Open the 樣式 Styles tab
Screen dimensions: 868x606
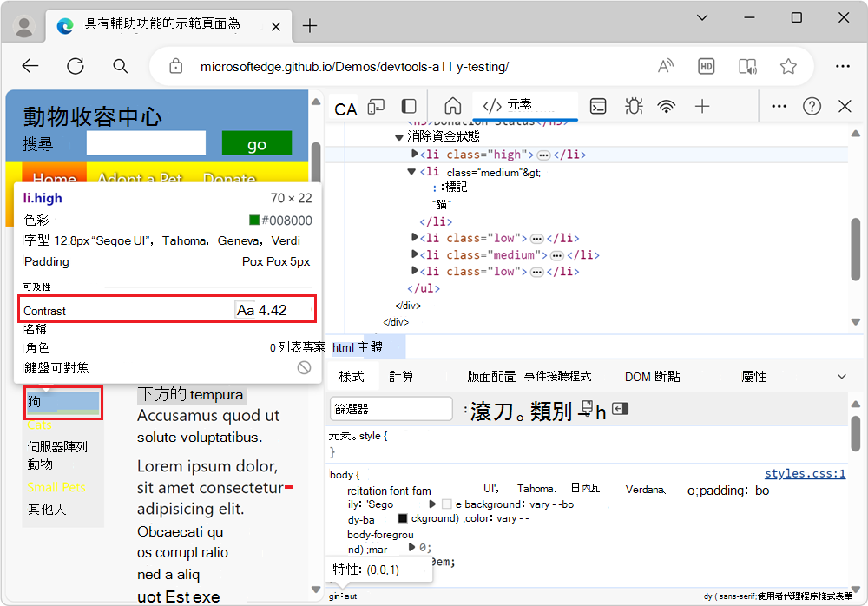[352, 377]
